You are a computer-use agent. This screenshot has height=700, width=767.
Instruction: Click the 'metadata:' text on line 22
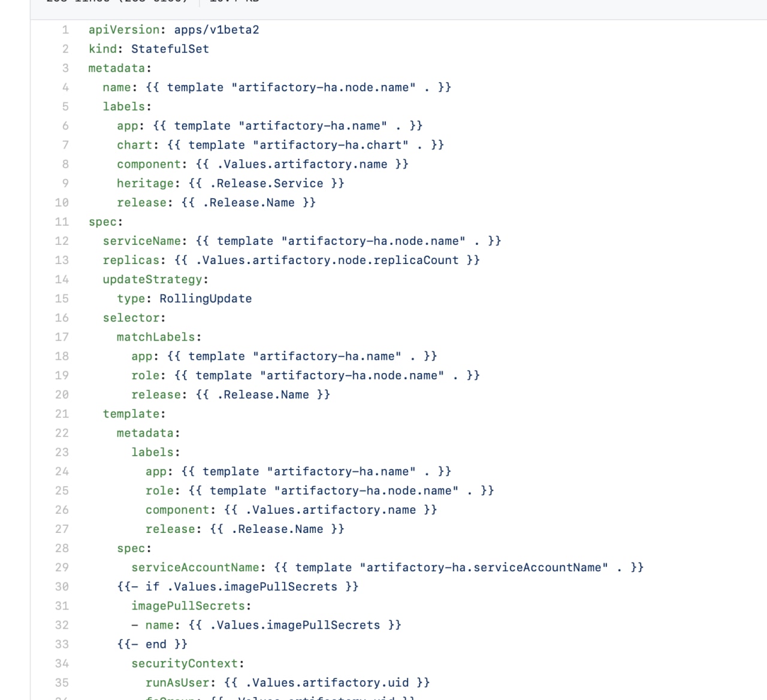[x=149, y=433]
